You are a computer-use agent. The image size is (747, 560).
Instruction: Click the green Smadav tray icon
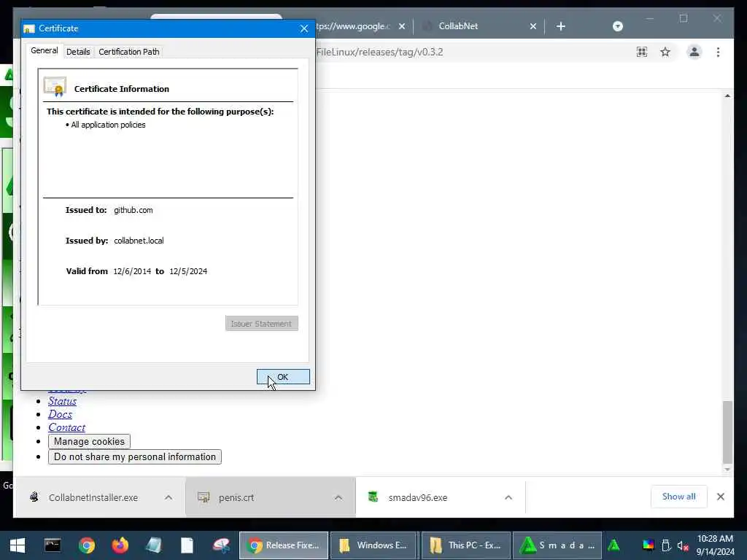click(x=614, y=545)
